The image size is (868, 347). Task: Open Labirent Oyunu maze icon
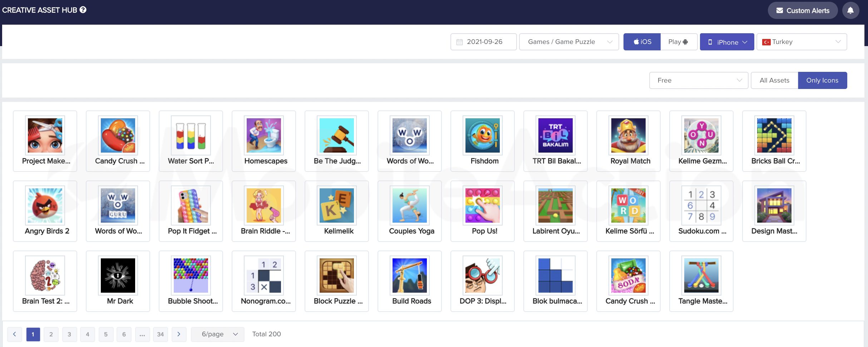[x=556, y=205]
